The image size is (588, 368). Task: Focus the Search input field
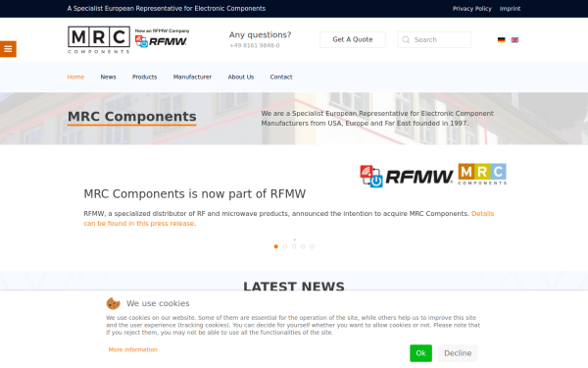click(434, 39)
